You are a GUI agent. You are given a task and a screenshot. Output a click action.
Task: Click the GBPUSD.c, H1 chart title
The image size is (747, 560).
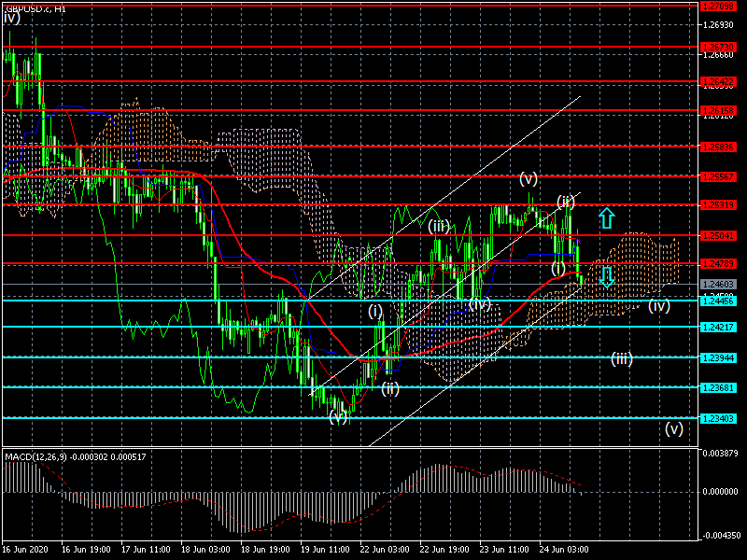(35, 8)
